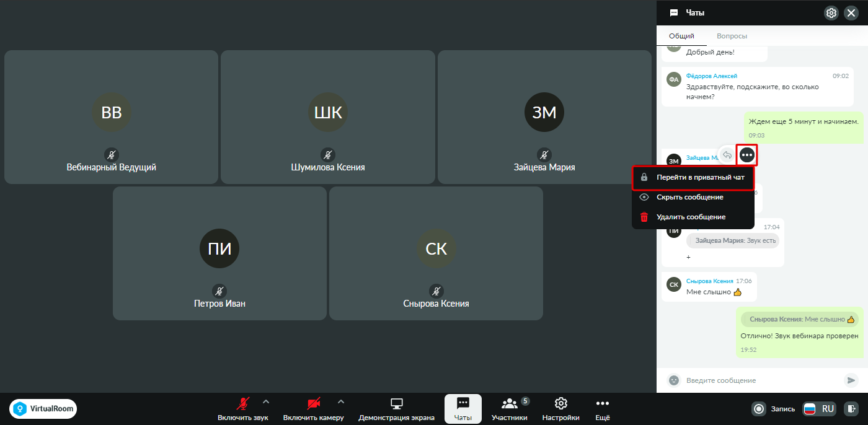
Task: Select the Общий chat tab
Action: point(681,36)
